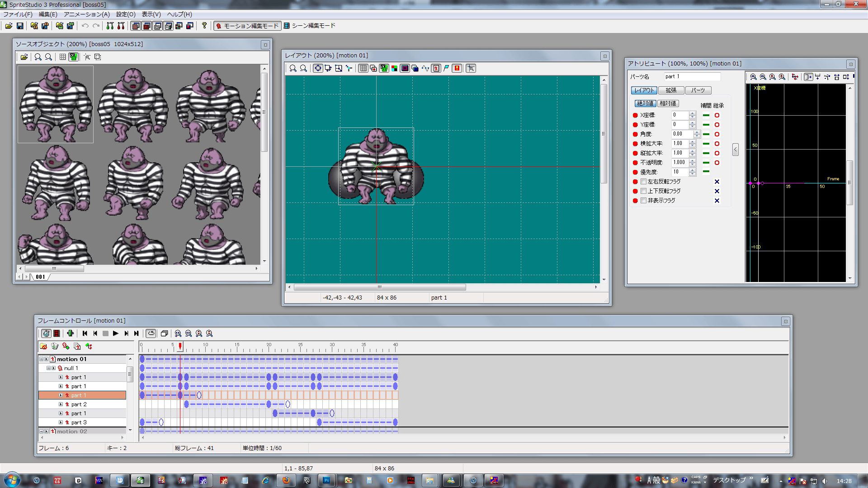The width and height of the screenshot is (868, 488).
Task: Toggle loop playback in Frame Control
Action: (151, 333)
